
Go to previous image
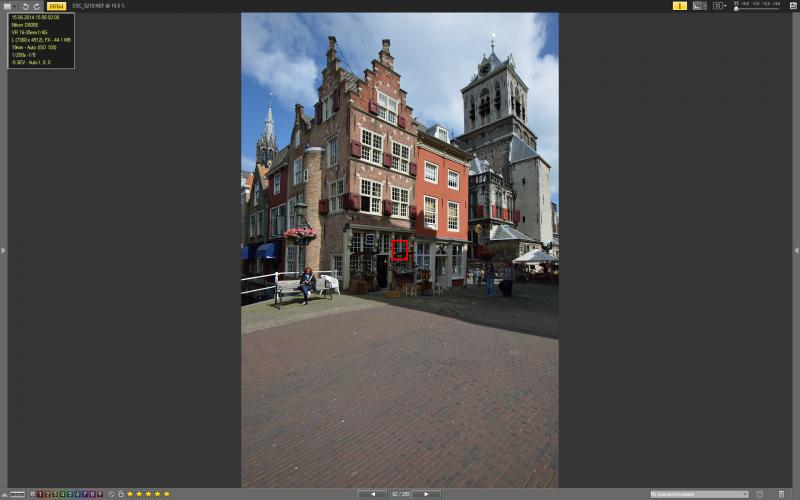click(x=372, y=494)
